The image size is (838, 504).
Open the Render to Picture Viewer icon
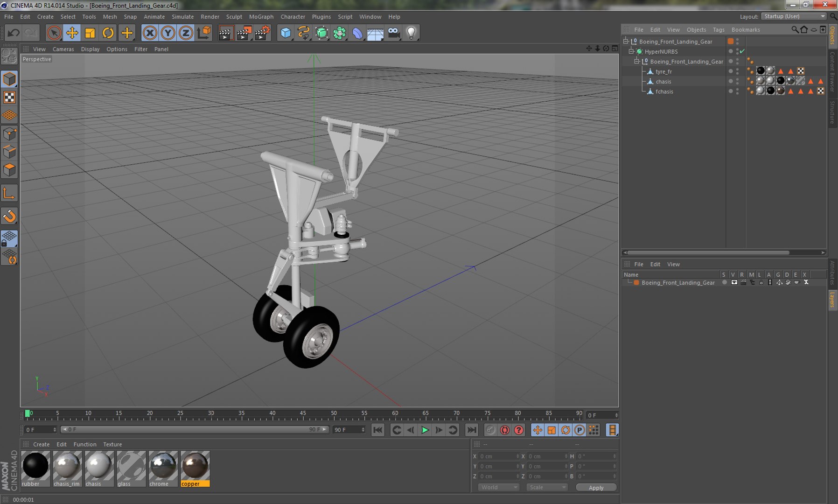click(x=244, y=33)
